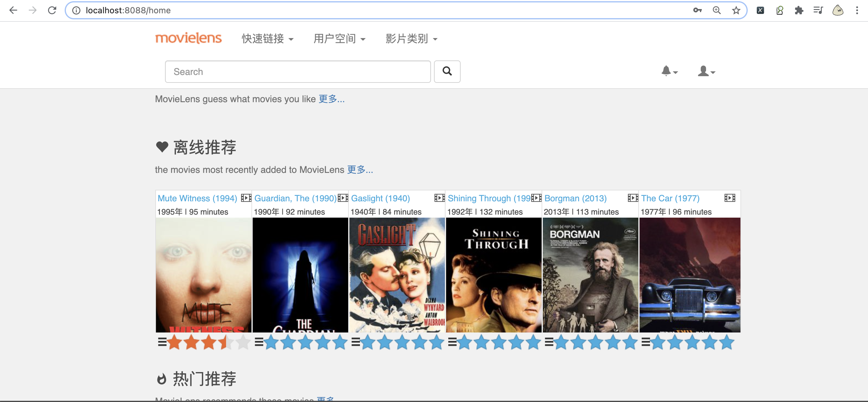Open the browser three-dot menu
Image resolution: width=868 pixels, height=402 pixels.
[x=857, y=11]
